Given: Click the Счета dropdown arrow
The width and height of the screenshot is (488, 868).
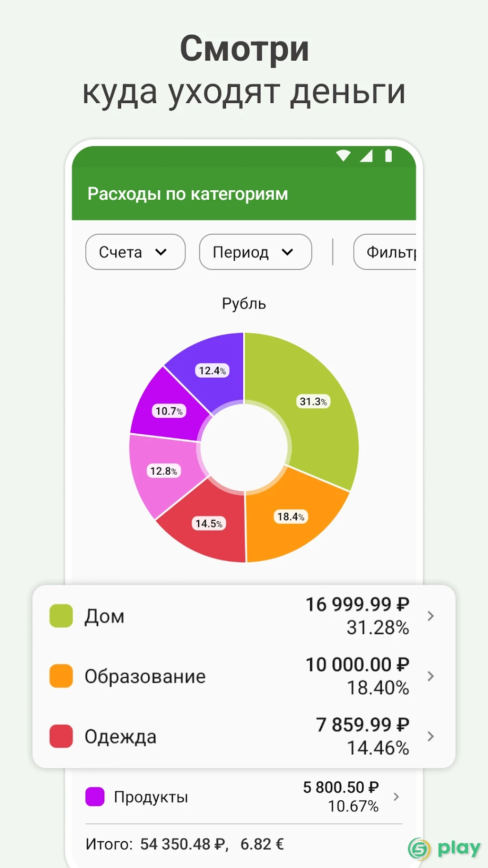Looking at the screenshot, I should [161, 252].
